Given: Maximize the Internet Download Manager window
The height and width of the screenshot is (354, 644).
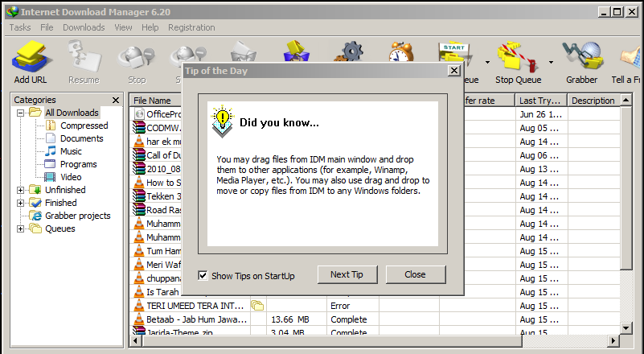Looking at the screenshot, I should pos(617,12).
